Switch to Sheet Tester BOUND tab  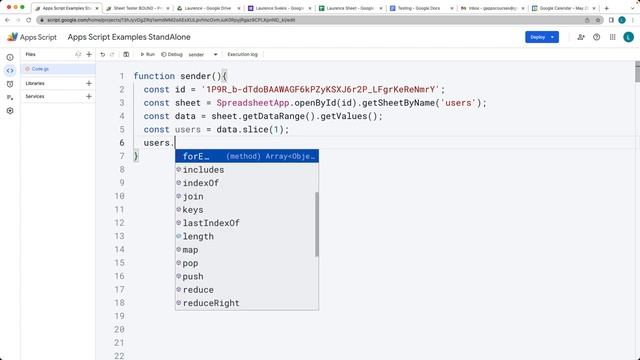[138, 8]
